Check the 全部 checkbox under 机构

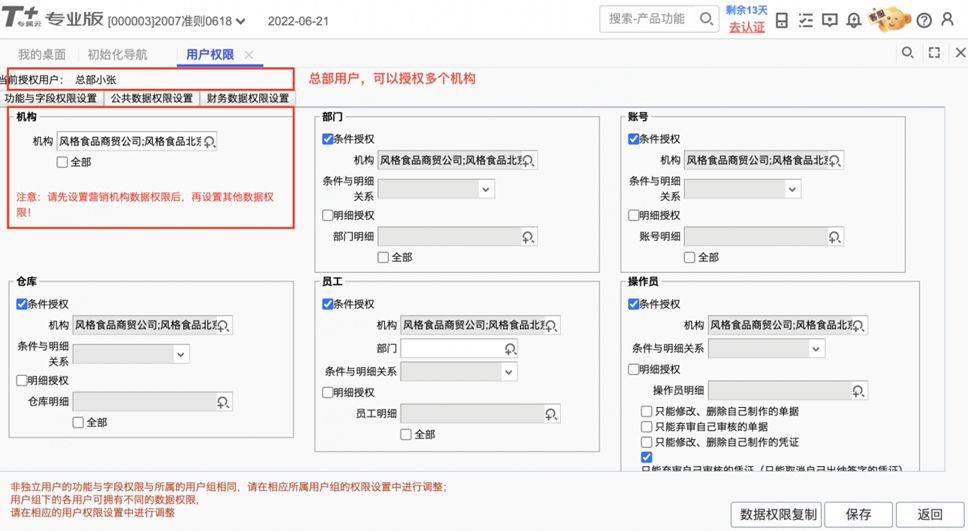click(x=62, y=162)
